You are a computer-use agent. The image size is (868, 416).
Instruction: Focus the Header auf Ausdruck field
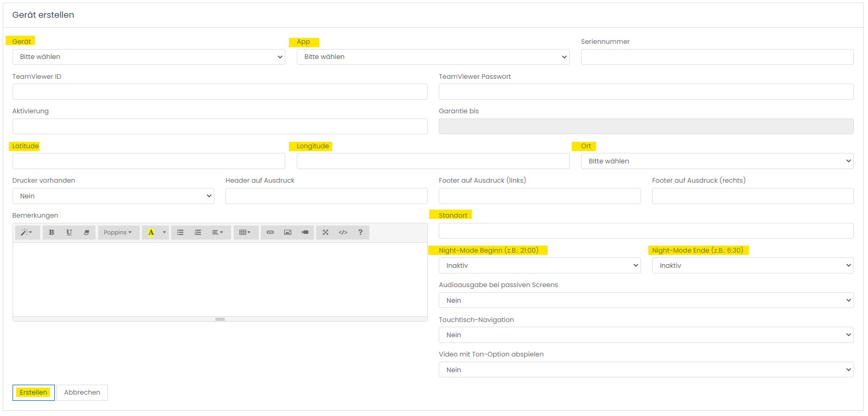pos(327,196)
